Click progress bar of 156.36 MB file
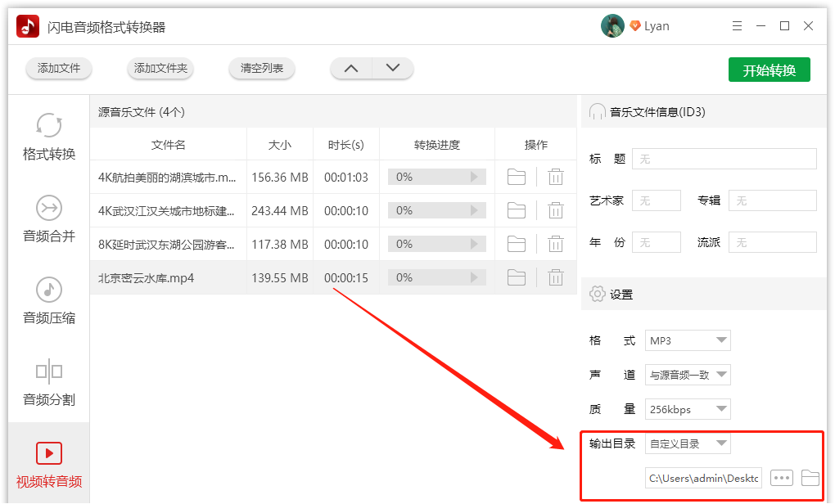Screen dimensions: 835x504 (436, 177)
